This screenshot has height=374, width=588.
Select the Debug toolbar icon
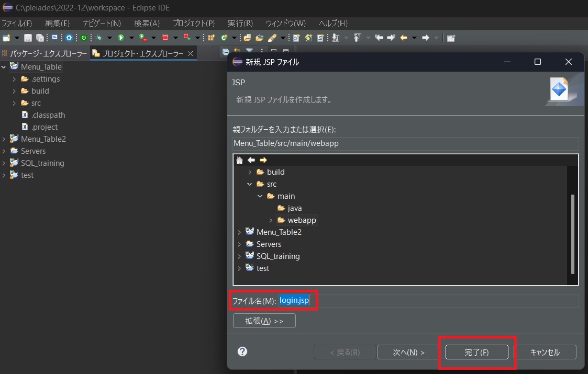99,37
